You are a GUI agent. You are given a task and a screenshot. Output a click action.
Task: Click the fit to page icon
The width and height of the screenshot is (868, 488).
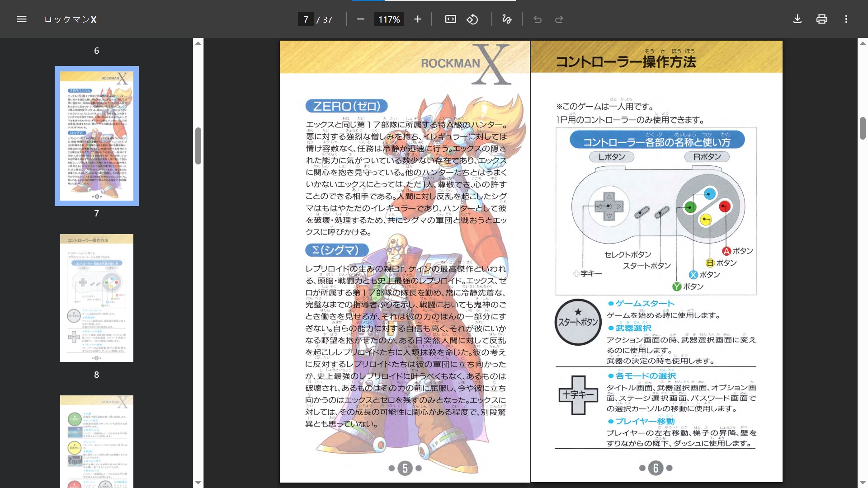point(451,19)
